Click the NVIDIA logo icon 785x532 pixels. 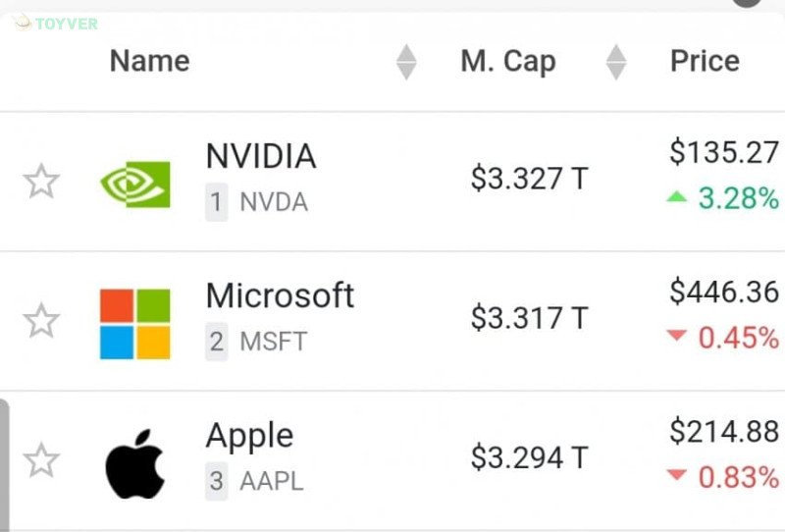(135, 184)
